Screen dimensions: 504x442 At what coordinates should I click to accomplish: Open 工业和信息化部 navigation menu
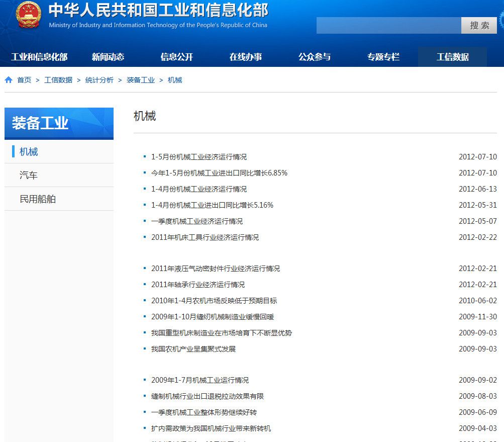coord(39,57)
